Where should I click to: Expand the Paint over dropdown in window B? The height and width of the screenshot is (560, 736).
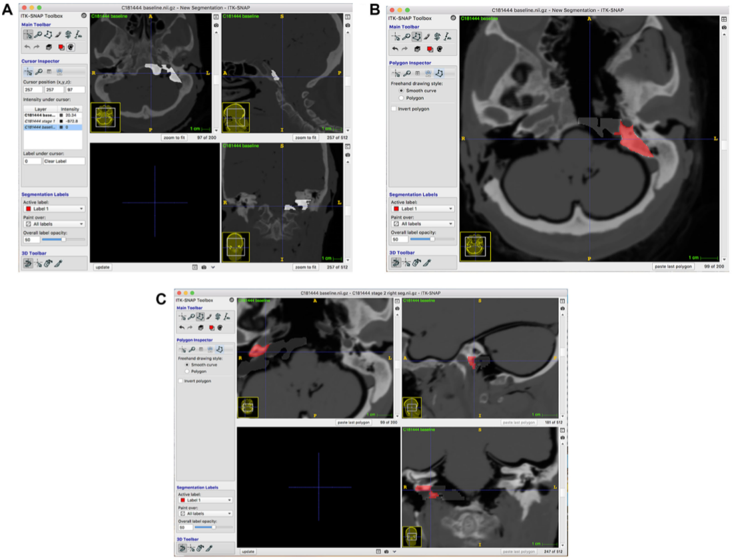[422, 224]
